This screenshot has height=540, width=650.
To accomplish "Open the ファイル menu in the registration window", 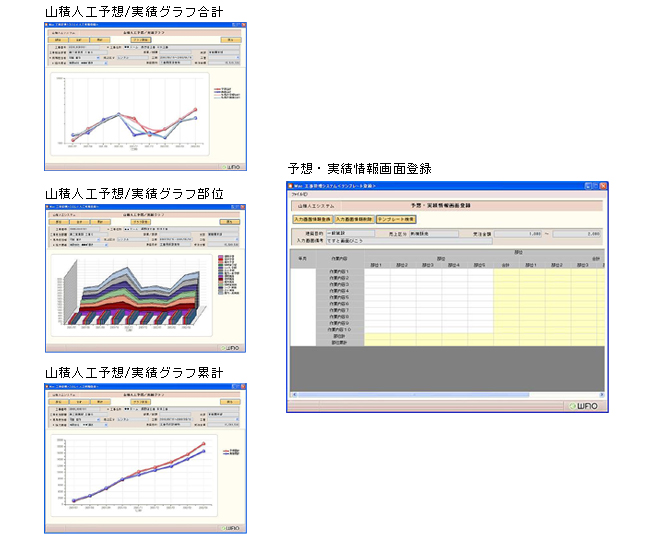I will tap(298, 195).
